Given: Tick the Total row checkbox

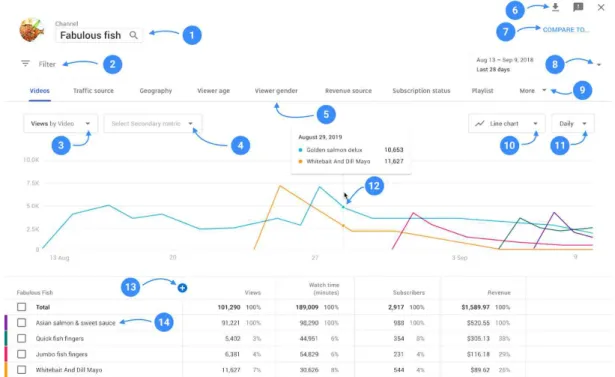Looking at the screenshot, I should [22, 307].
